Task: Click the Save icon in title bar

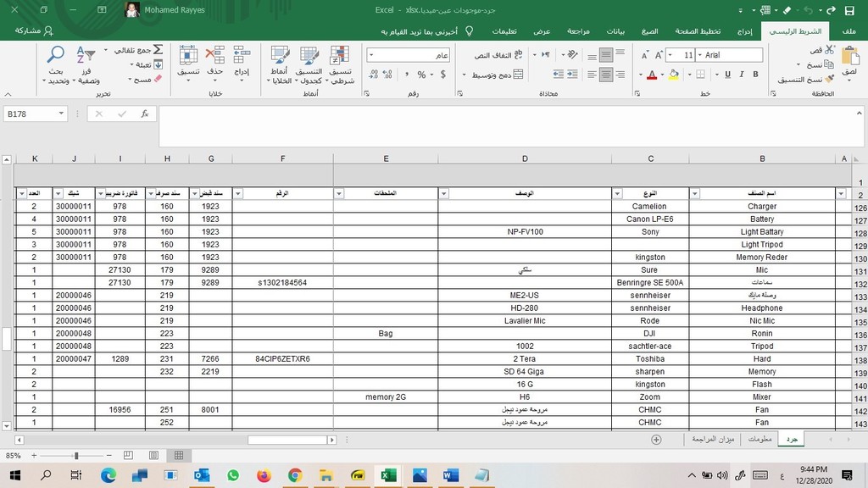Action: coord(849,10)
